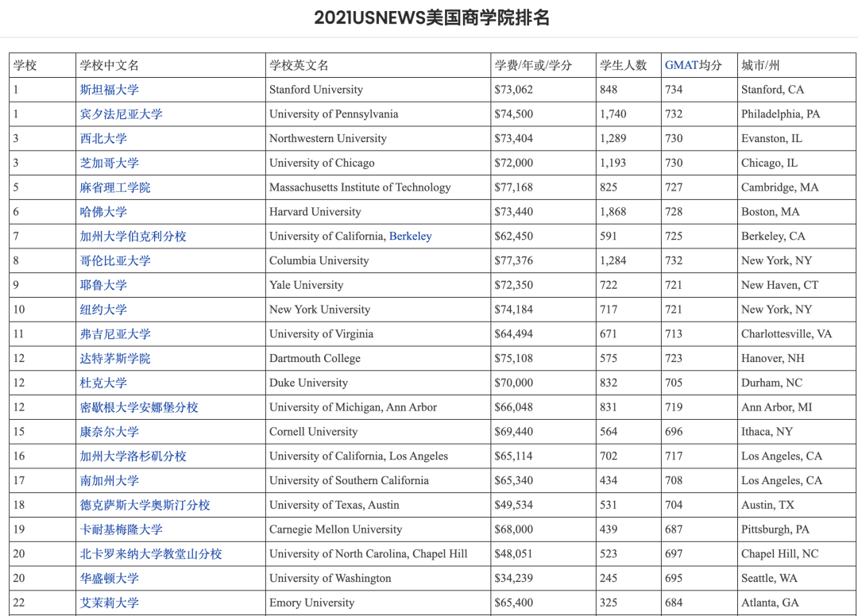Select the Pittsburgh, PA cell
858x616 pixels.
tap(797, 529)
